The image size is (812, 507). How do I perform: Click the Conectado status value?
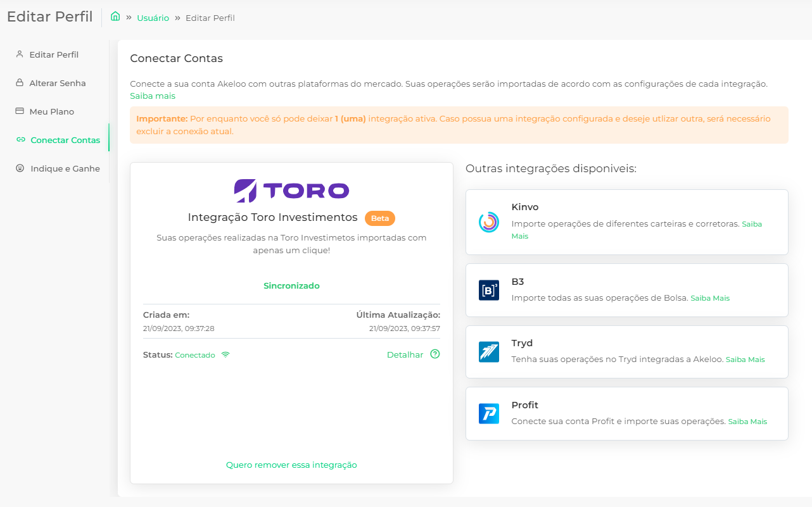tap(195, 355)
